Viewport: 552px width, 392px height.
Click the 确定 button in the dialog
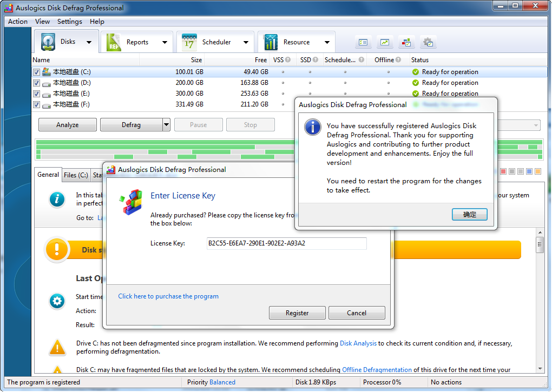pos(469,215)
